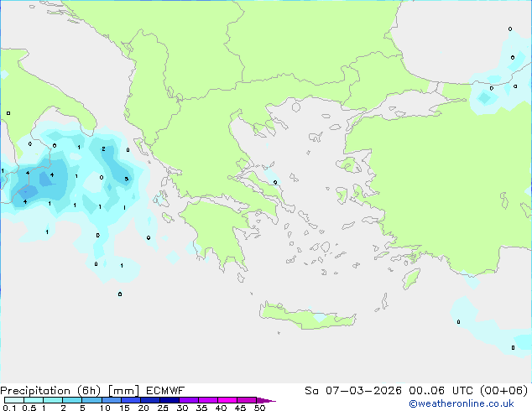Click the '00..06 UTC' time range text

point(441,391)
